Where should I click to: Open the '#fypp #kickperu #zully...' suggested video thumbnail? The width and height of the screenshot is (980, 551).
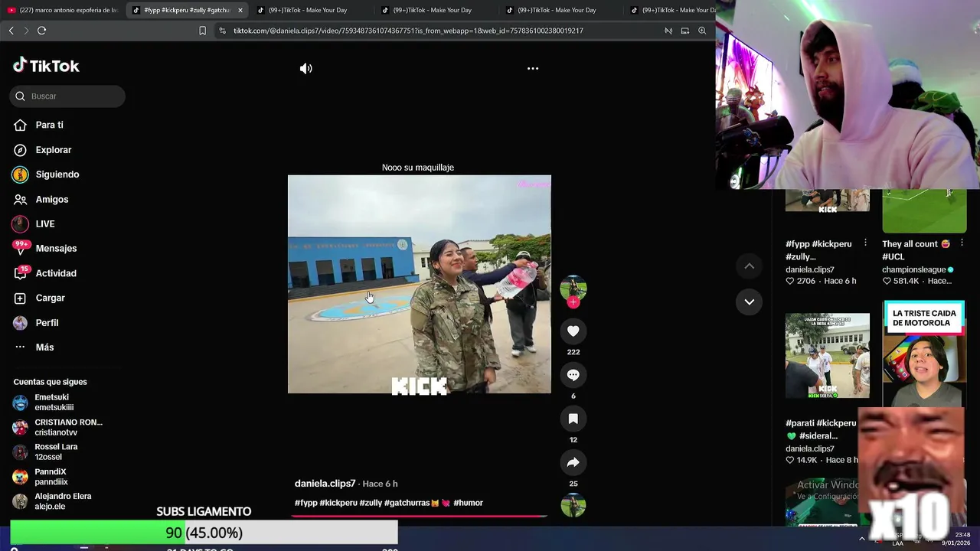coord(827,201)
